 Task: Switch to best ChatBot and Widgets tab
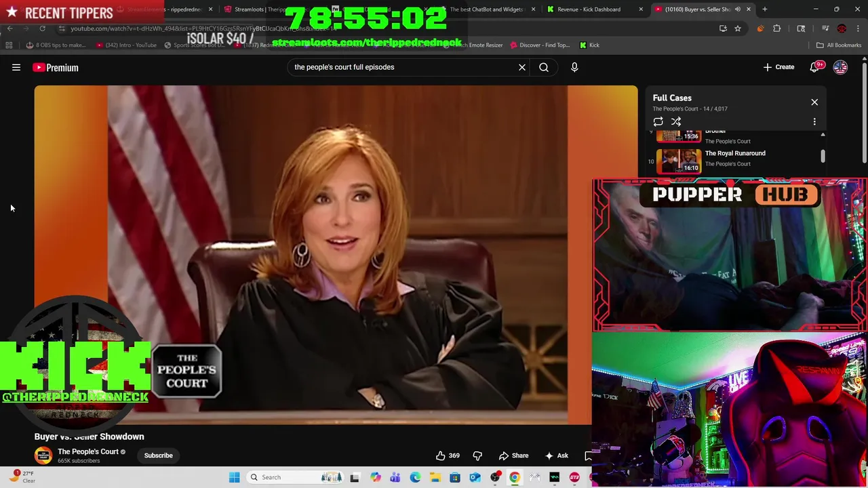pos(487,9)
